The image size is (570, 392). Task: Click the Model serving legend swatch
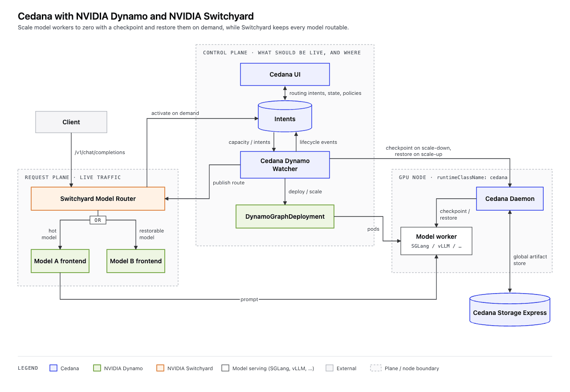(225, 368)
